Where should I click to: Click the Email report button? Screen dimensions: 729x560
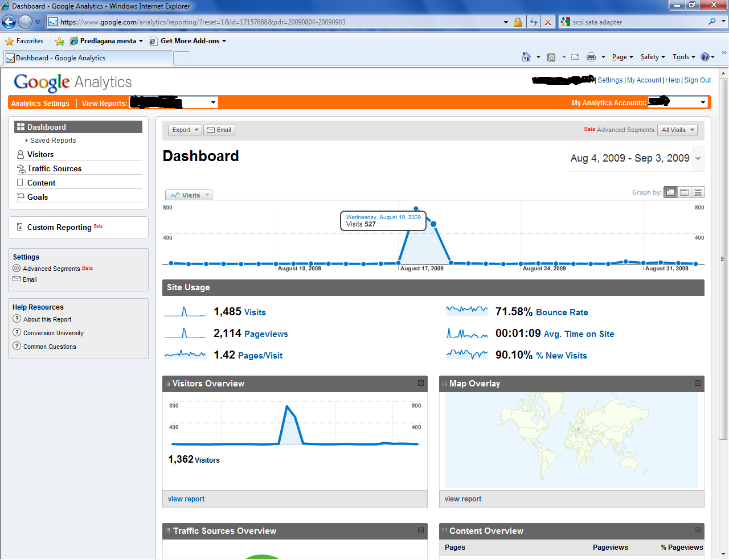(x=219, y=130)
